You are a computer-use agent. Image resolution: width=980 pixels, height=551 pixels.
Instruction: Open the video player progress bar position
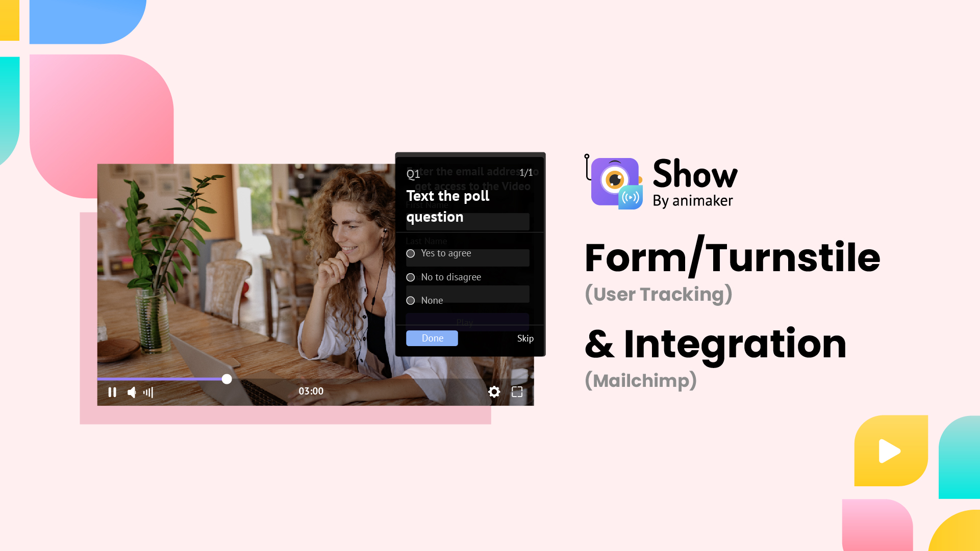226,379
